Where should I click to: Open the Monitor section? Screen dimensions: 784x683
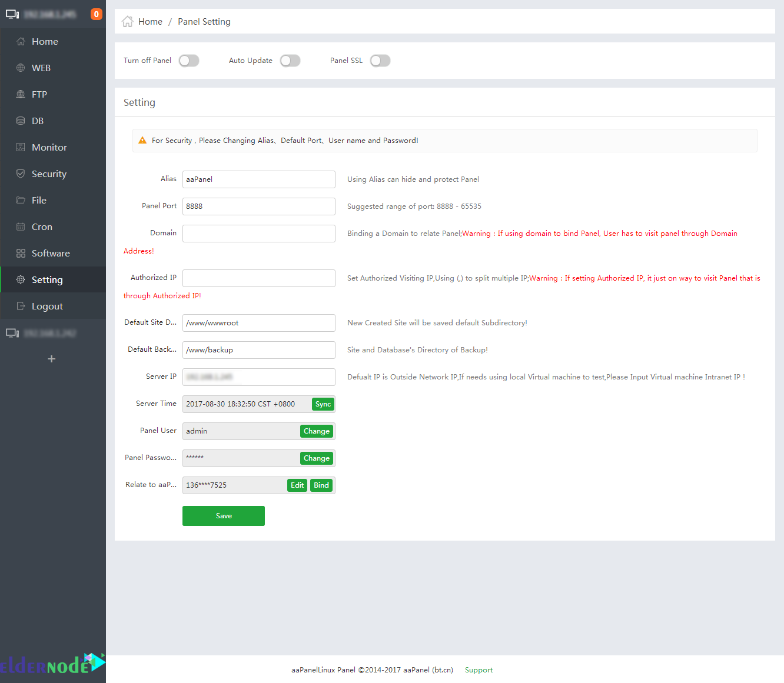(49, 147)
